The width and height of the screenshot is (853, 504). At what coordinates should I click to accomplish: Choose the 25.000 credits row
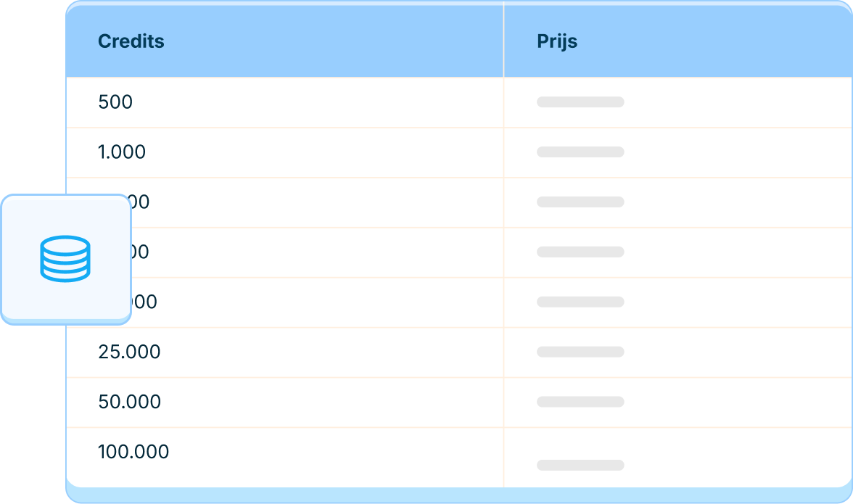129,352
